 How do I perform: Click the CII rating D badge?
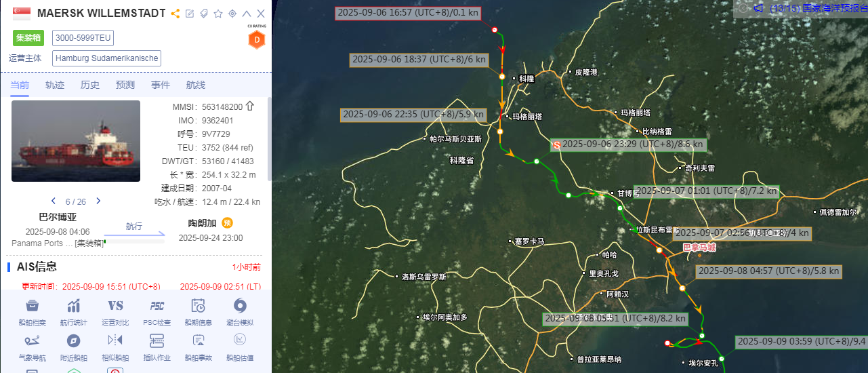point(257,40)
